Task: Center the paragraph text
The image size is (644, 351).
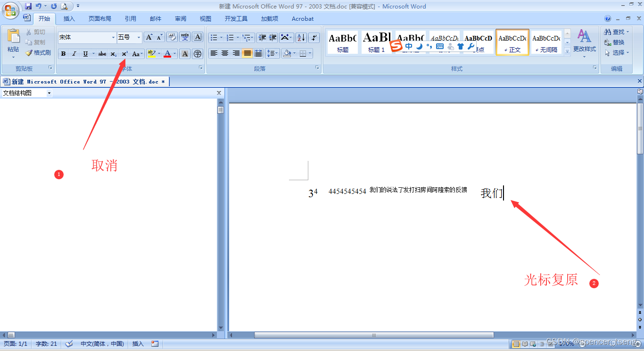Action: coord(225,53)
